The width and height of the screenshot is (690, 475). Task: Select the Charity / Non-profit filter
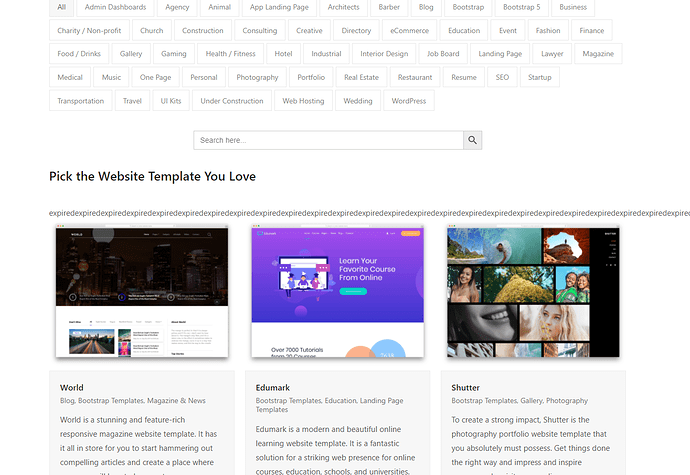coord(88,31)
